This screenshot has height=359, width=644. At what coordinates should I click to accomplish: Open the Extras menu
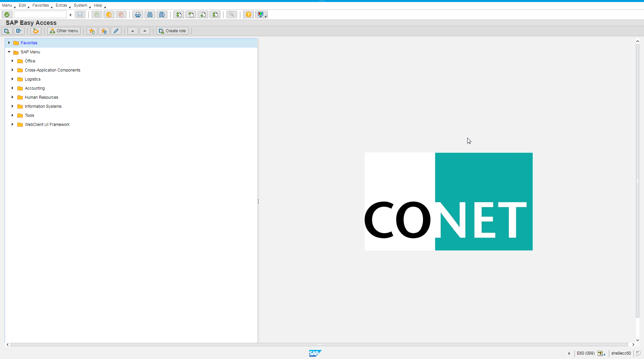tap(61, 5)
